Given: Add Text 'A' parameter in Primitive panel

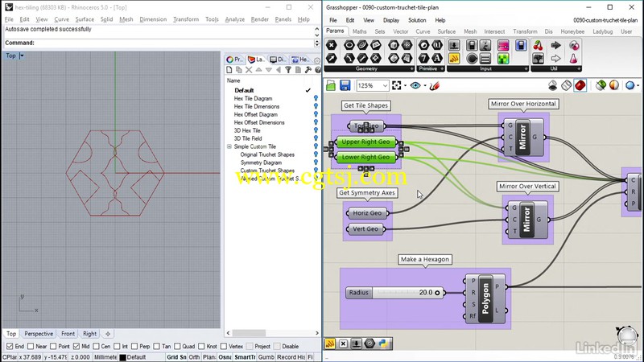Looking at the screenshot, I should tap(437, 59).
